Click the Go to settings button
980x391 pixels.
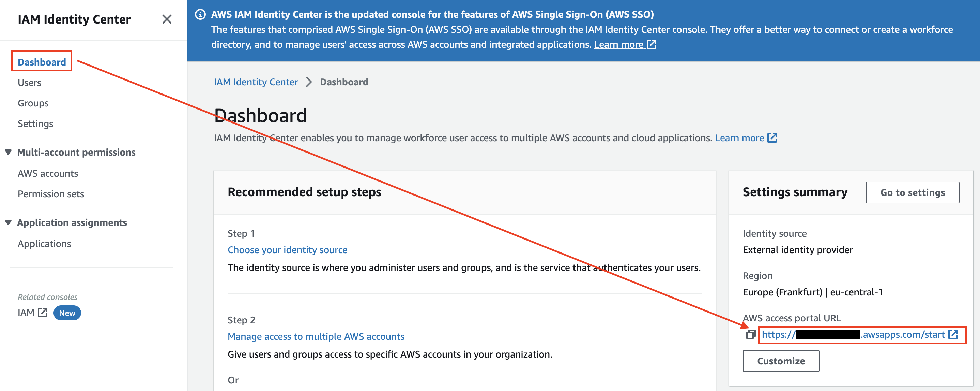912,192
